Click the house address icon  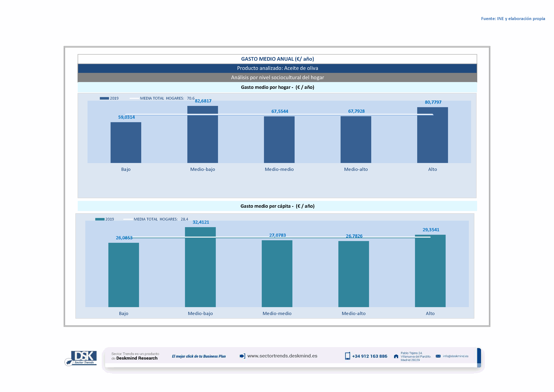click(x=396, y=356)
